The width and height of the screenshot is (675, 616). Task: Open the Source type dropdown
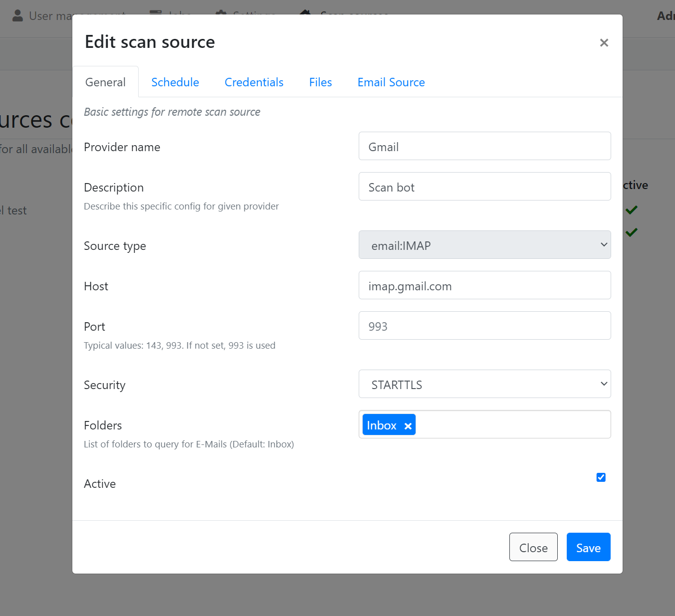pyautogui.click(x=484, y=245)
